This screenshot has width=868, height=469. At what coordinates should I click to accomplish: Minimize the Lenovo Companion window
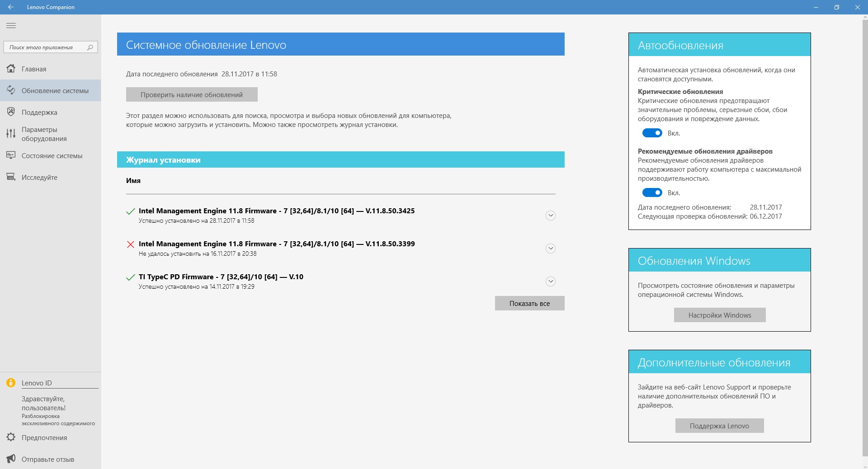tap(816, 7)
